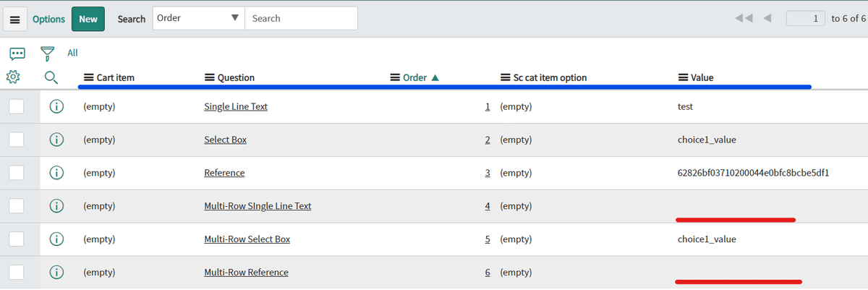
Task: Preview the Multi-Row Reference record info icon
Action: tap(56, 273)
